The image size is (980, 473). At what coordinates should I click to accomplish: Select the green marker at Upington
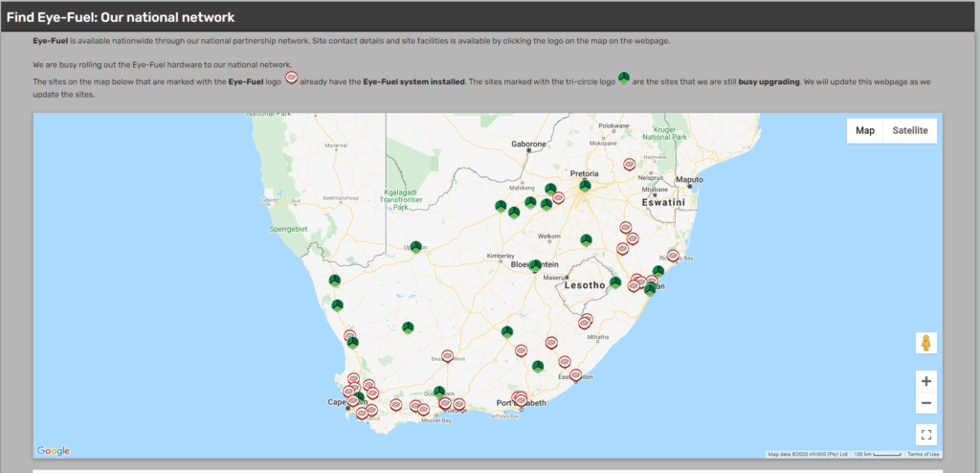tap(415, 247)
